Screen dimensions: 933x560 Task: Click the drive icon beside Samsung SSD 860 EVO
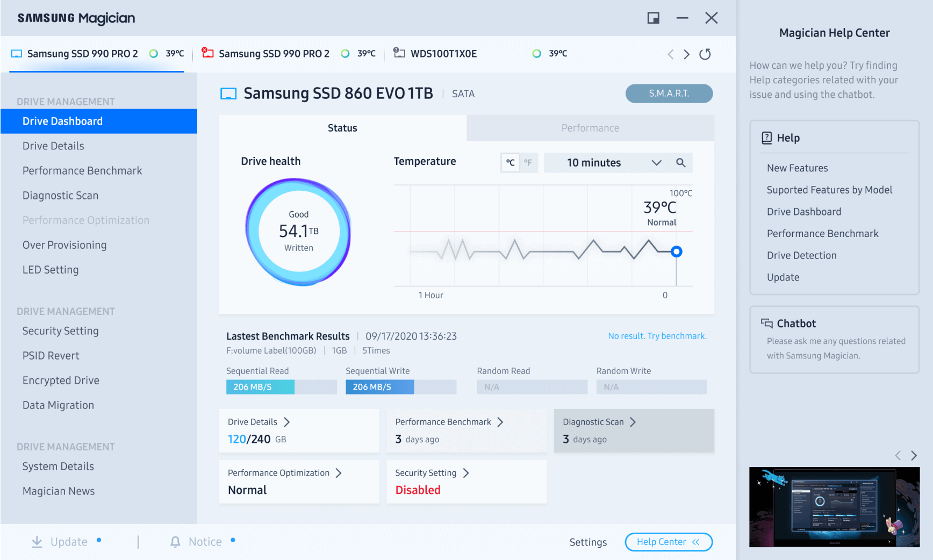228,94
